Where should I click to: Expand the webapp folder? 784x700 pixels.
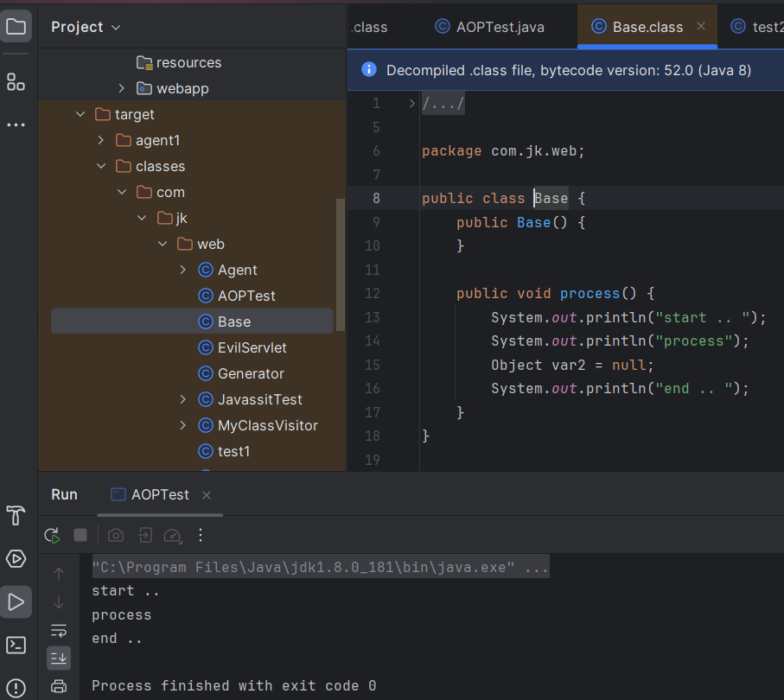pyautogui.click(x=122, y=88)
